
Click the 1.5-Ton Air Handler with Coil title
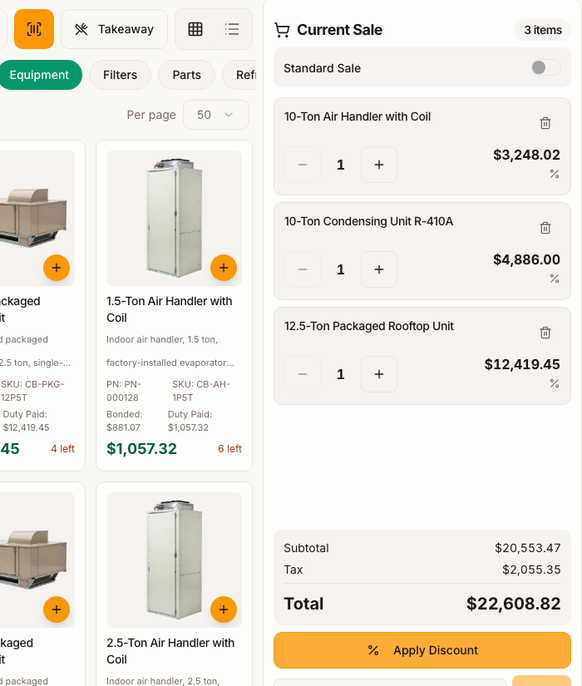pos(169,309)
